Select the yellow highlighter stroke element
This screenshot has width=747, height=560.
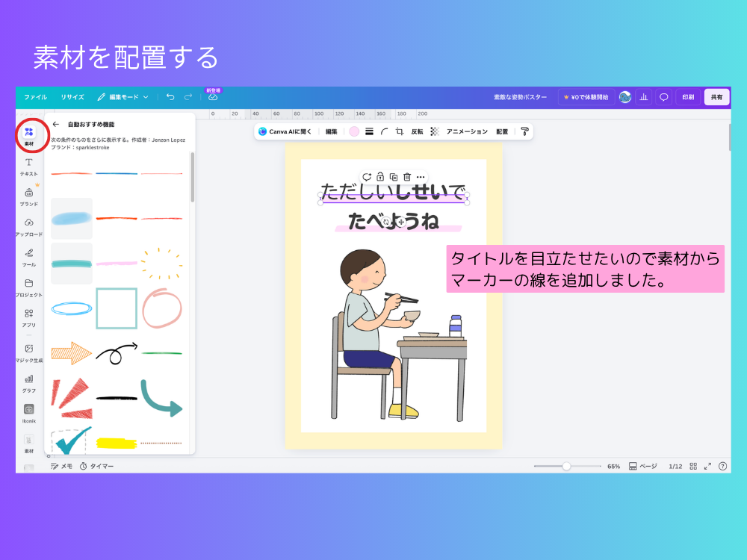pos(117,444)
